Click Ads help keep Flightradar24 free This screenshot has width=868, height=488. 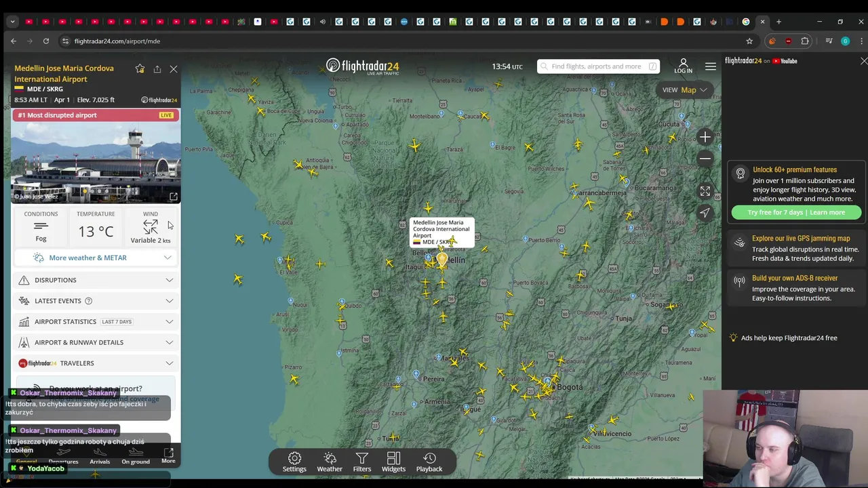(789, 338)
